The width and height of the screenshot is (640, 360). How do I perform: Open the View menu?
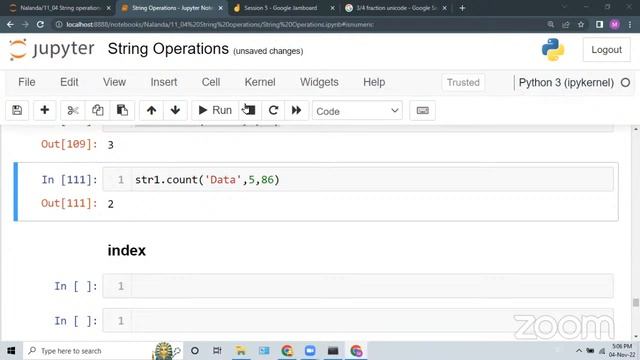tap(114, 82)
